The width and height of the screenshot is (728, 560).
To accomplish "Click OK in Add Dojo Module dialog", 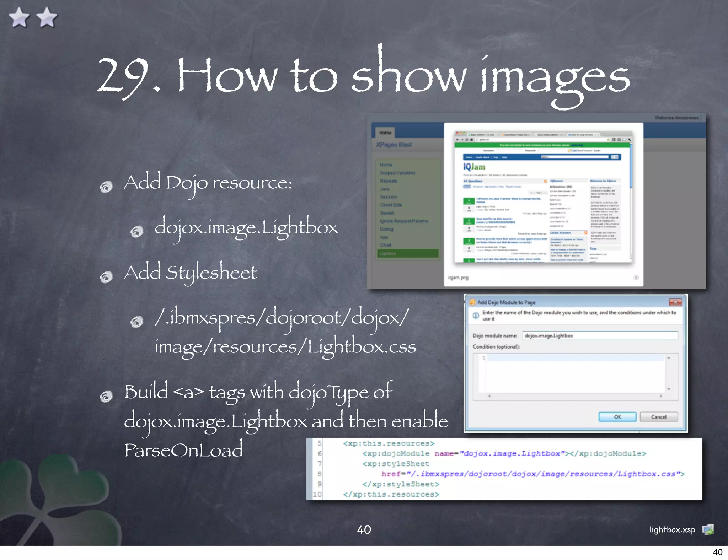I will point(617,417).
